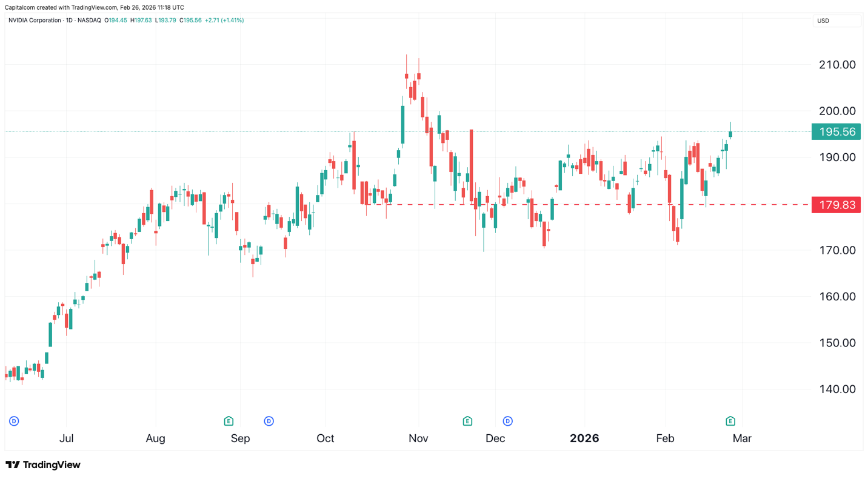Click the 210.00 value on price scale
This screenshot has height=479, width=868.
pos(838,65)
